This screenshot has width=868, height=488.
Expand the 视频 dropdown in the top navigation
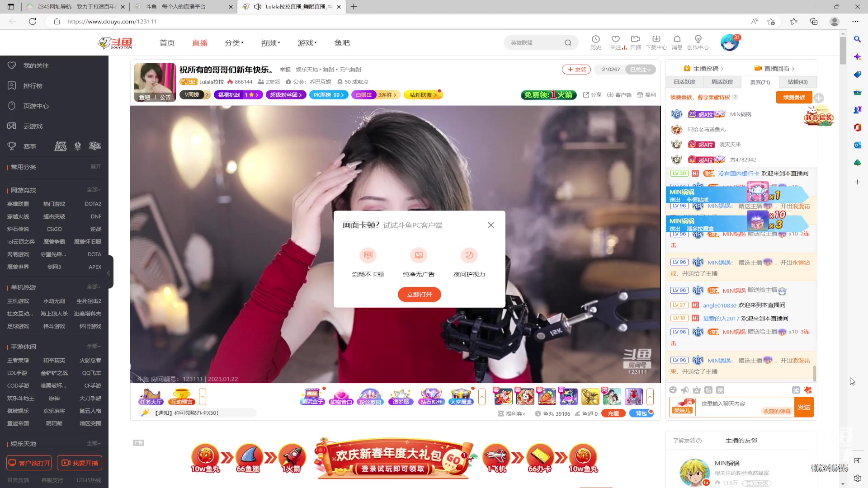(270, 42)
